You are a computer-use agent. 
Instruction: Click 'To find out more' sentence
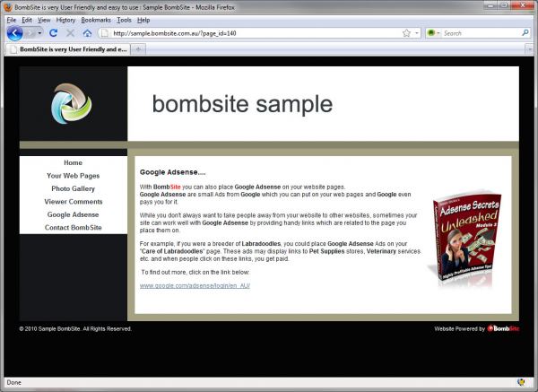click(195, 272)
